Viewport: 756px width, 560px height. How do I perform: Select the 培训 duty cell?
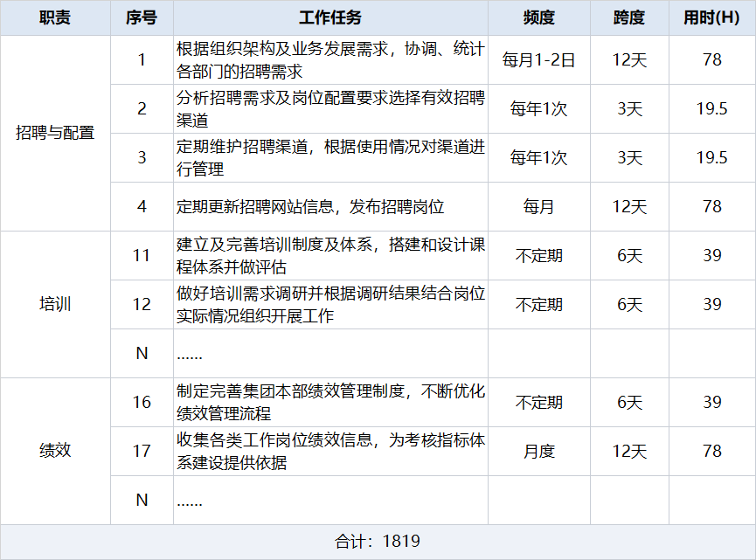click(55, 305)
